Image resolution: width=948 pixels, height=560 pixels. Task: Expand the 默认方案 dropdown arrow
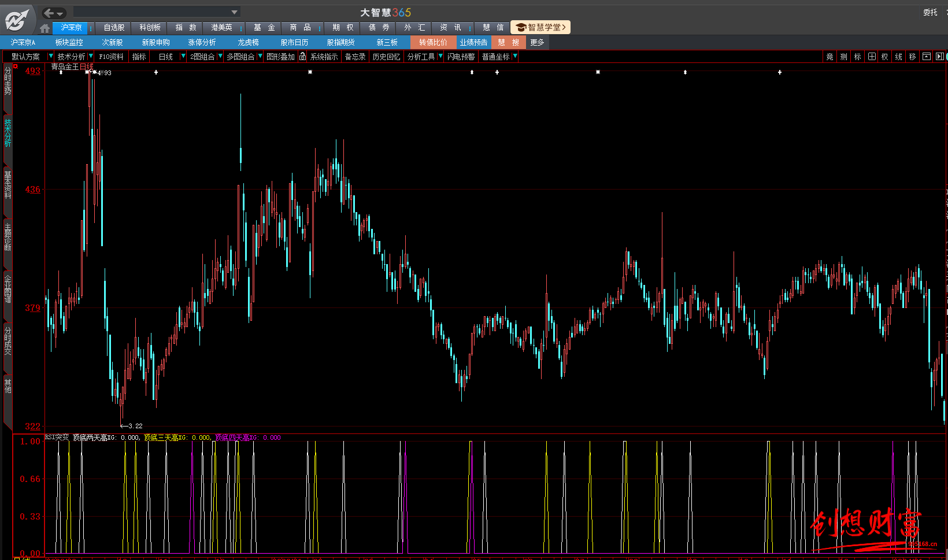(51, 56)
